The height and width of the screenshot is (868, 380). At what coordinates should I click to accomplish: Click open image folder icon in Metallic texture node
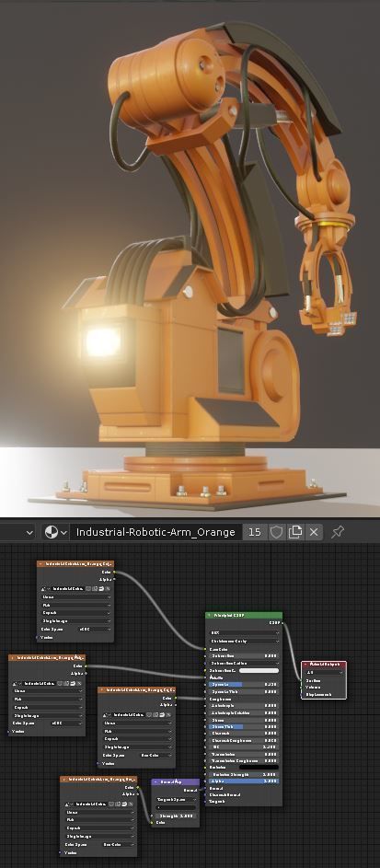pyautogui.click(x=73, y=683)
